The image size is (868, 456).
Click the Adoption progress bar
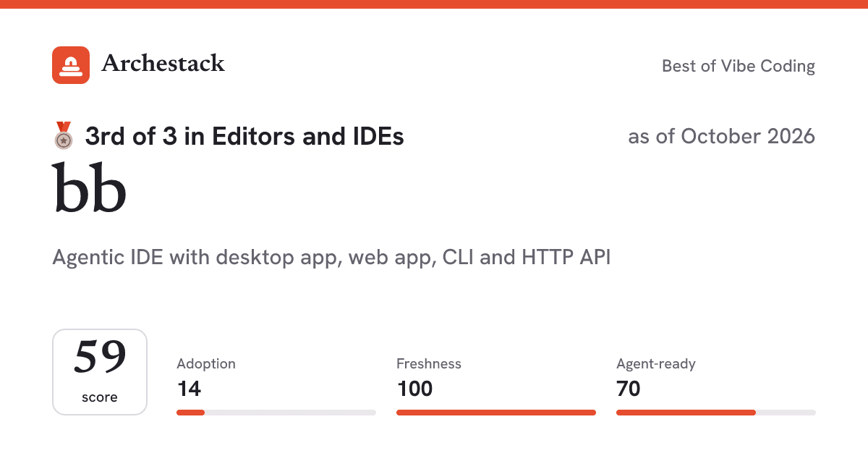[276, 413]
